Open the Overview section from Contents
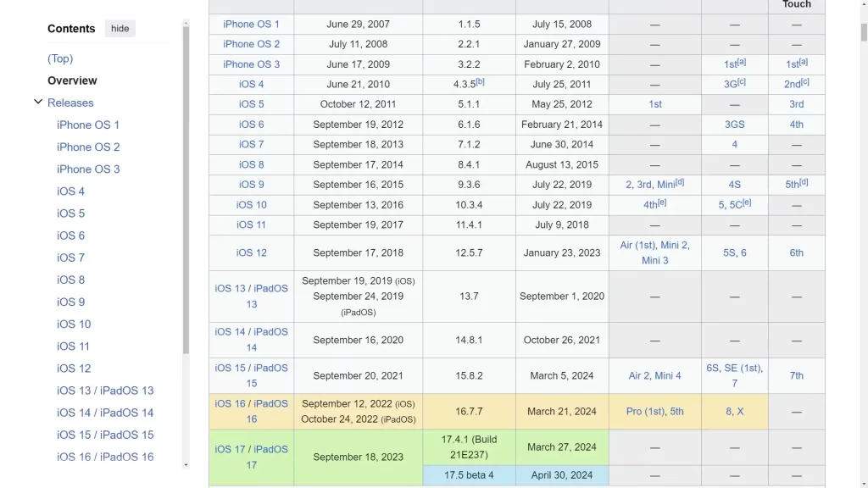Viewport: 868px width, 488px height. [72, 80]
